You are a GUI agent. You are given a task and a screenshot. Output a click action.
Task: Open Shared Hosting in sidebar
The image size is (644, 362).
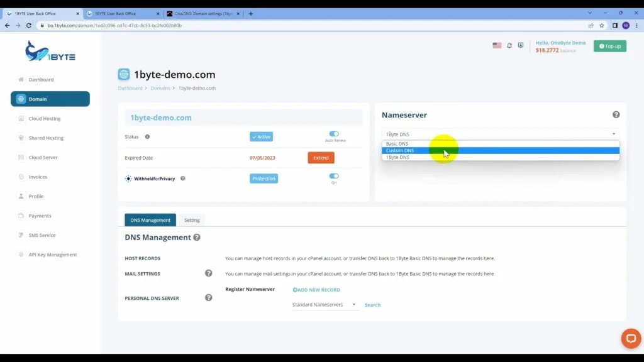[x=46, y=138]
